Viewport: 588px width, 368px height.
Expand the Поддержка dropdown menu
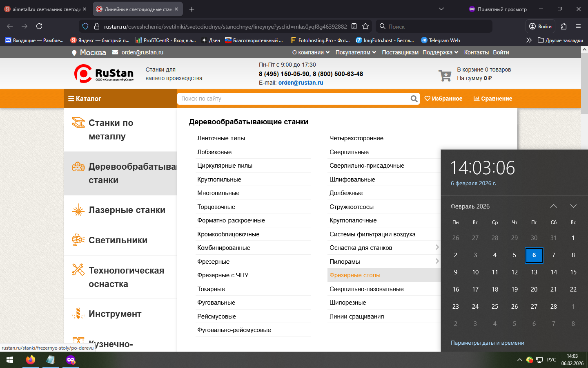[440, 52]
